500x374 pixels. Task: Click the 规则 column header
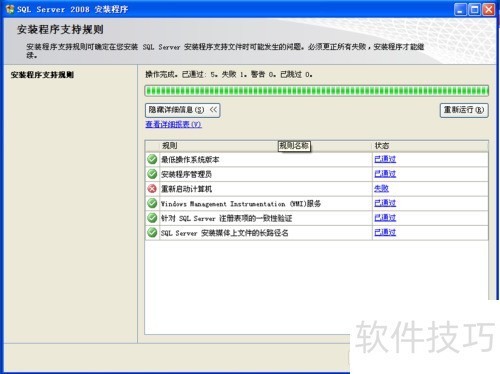[265, 146]
